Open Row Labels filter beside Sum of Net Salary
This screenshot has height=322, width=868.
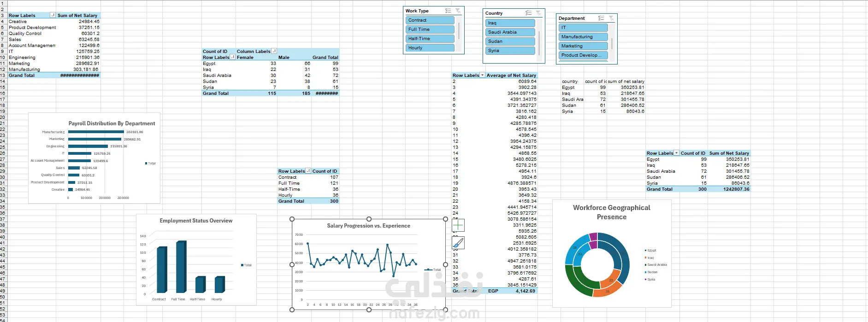point(53,15)
